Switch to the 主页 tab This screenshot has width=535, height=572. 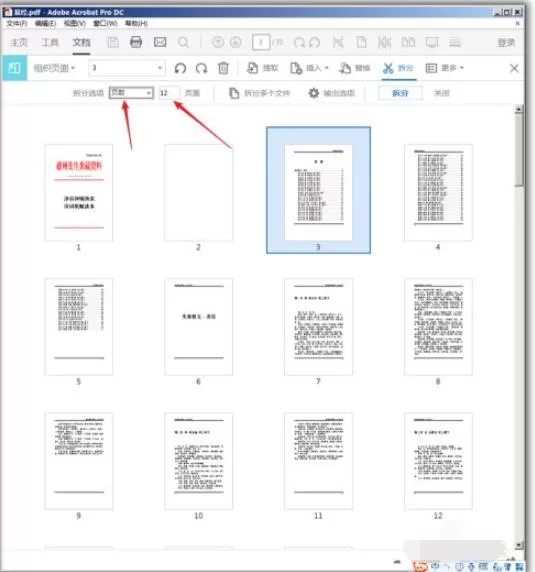(19, 43)
